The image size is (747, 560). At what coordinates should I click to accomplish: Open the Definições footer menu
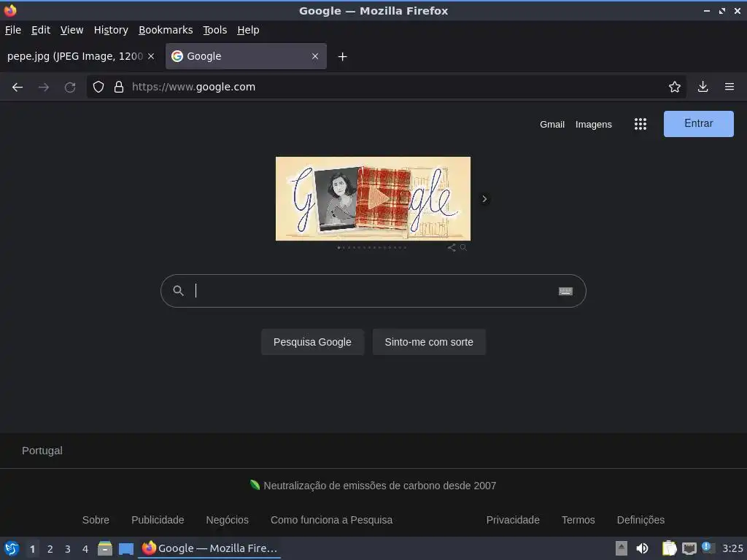coord(640,520)
